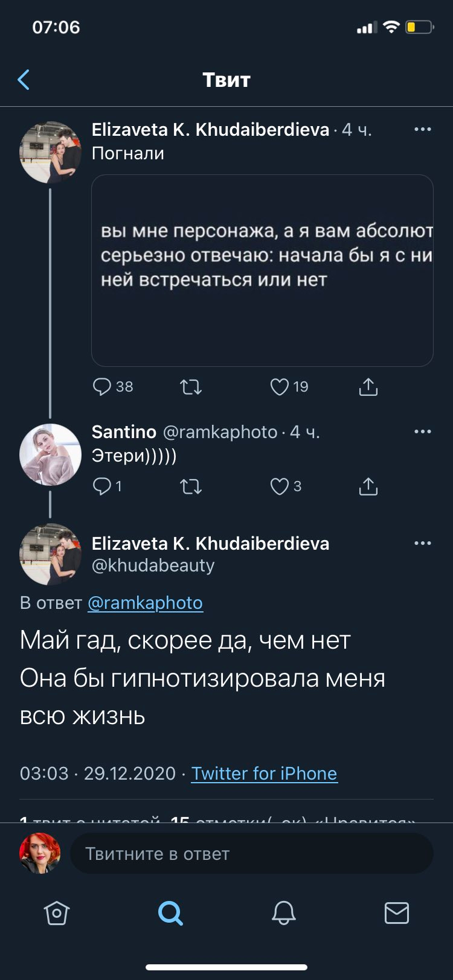The width and height of the screenshot is (453, 980).
Task: Open the Search tab
Action: 170,913
